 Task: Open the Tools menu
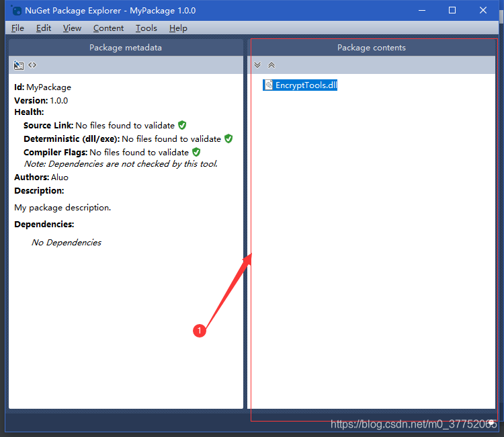[x=146, y=28]
